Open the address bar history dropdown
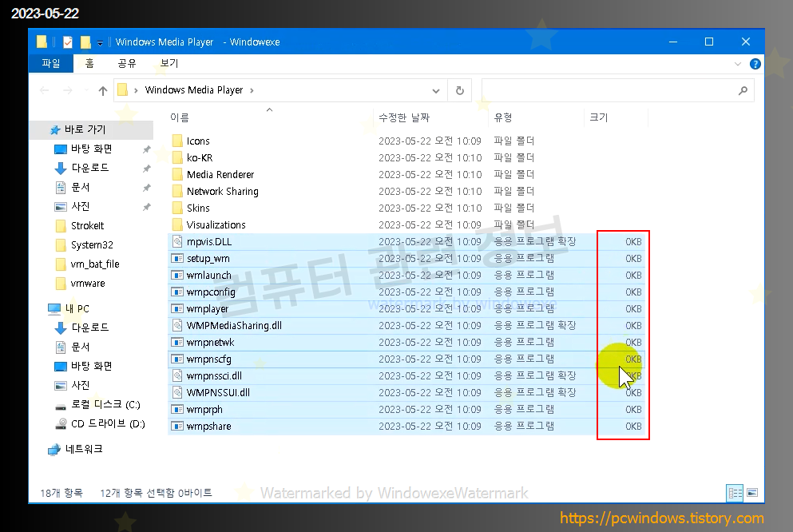This screenshot has height=532, width=793. (x=435, y=91)
